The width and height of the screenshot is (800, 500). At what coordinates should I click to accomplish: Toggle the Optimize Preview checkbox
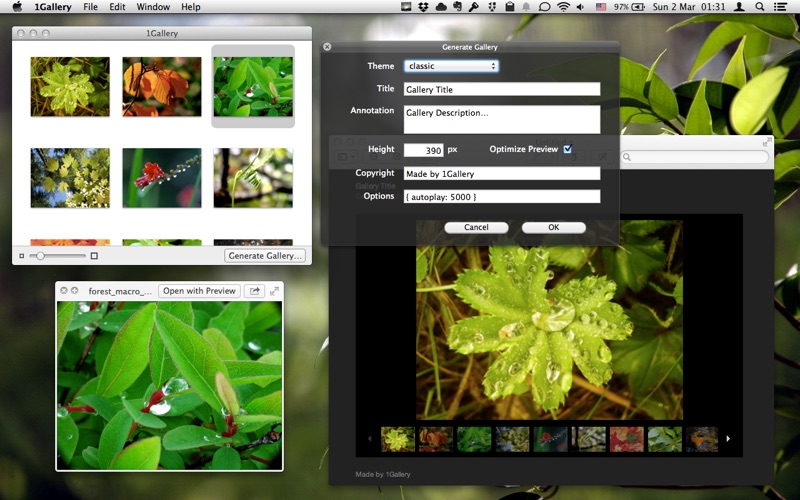[568, 149]
